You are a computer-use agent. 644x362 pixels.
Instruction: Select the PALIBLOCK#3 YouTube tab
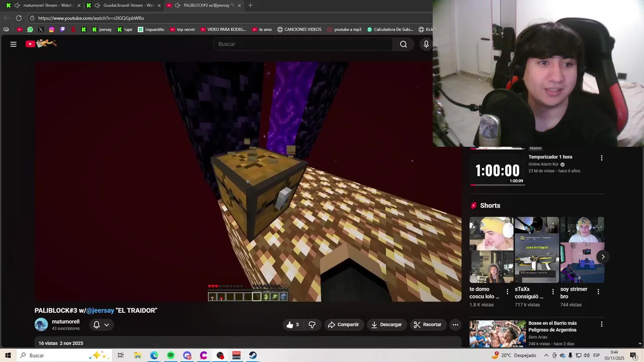pos(204,6)
